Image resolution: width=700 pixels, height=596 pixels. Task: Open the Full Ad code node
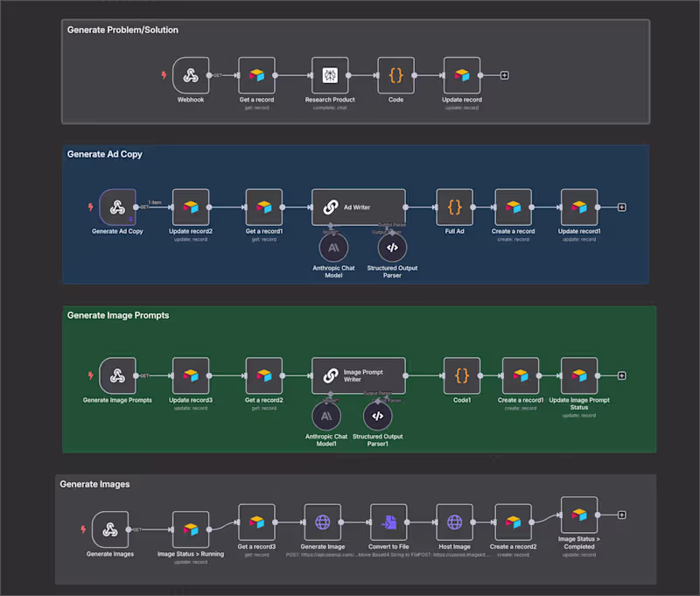(454, 207)
